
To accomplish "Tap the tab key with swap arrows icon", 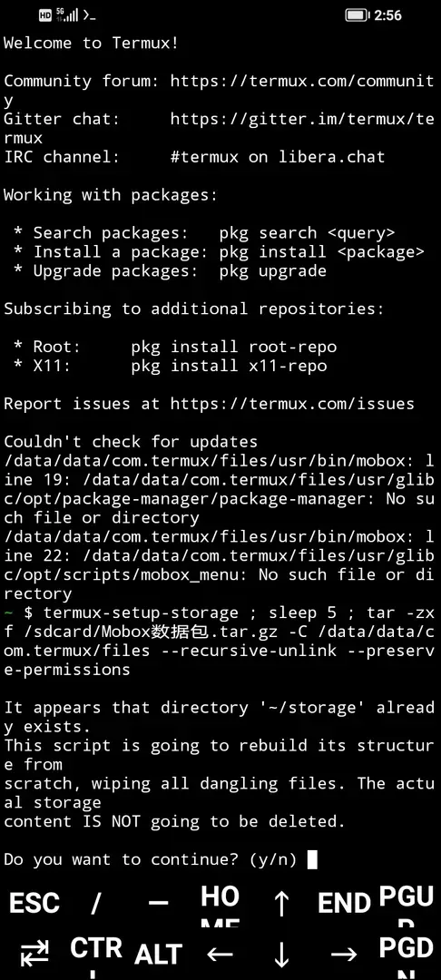I will (x=34, y=955).
